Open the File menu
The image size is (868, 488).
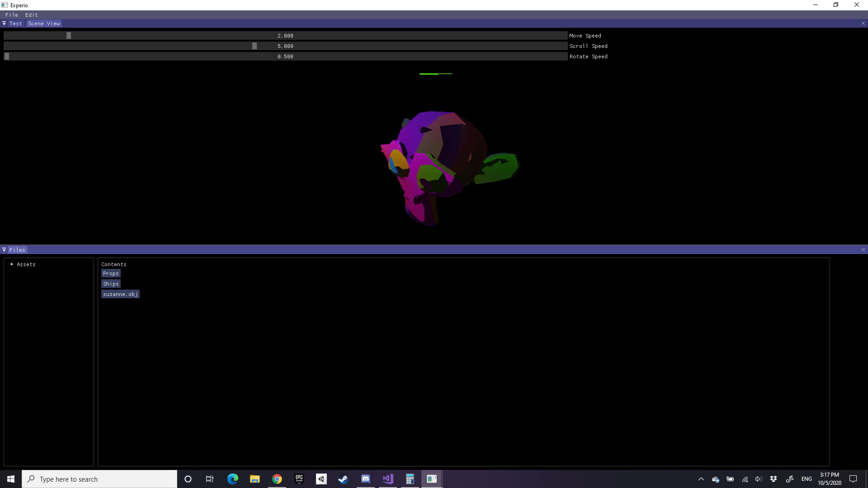pos(11,14)
